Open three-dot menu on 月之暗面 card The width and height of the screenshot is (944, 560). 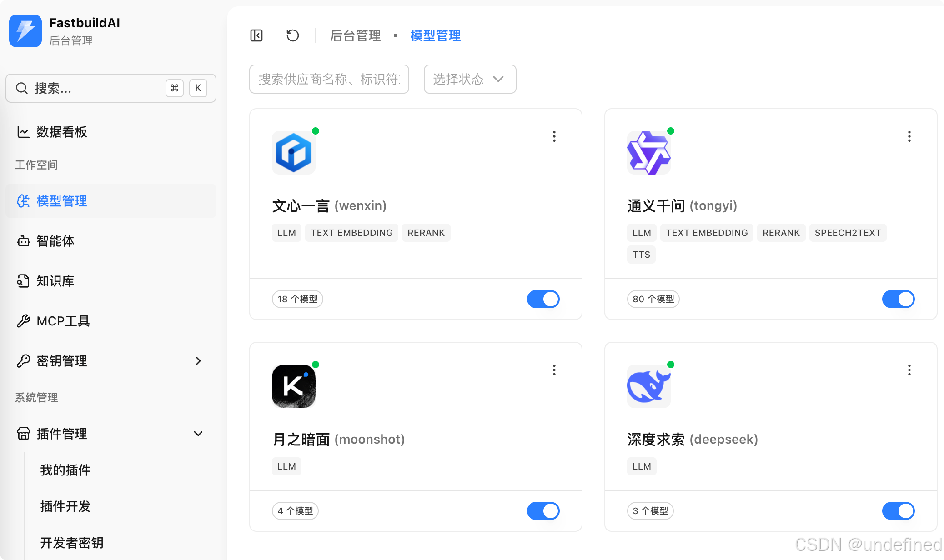554,370
